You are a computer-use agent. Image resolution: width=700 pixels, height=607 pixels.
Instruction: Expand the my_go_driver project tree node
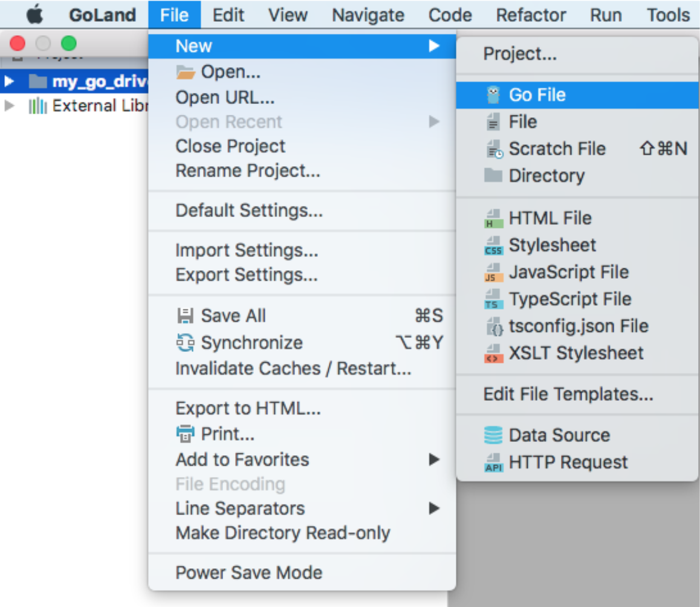click(9, 81)
